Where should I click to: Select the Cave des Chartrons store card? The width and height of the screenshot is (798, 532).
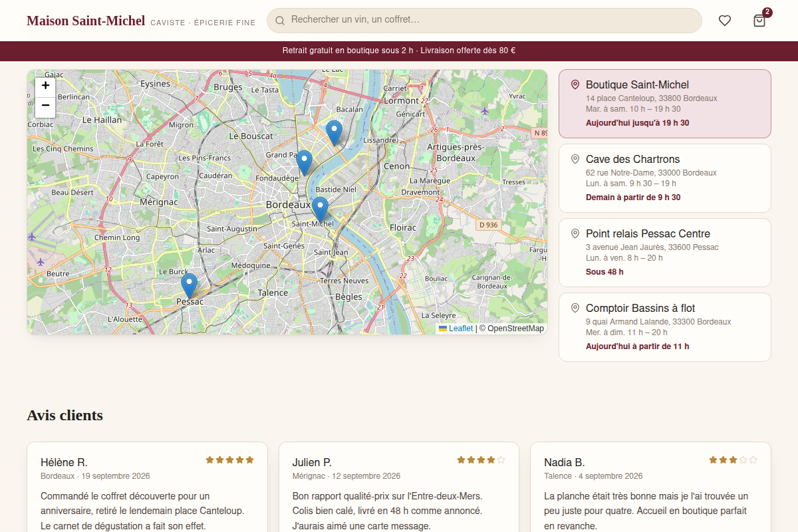(665, 178)
